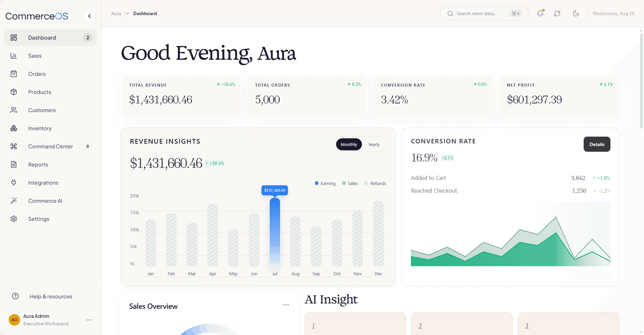Toggle dark mode with the moon icon
Screen dimensions: 644x335
tap(576, 13)
